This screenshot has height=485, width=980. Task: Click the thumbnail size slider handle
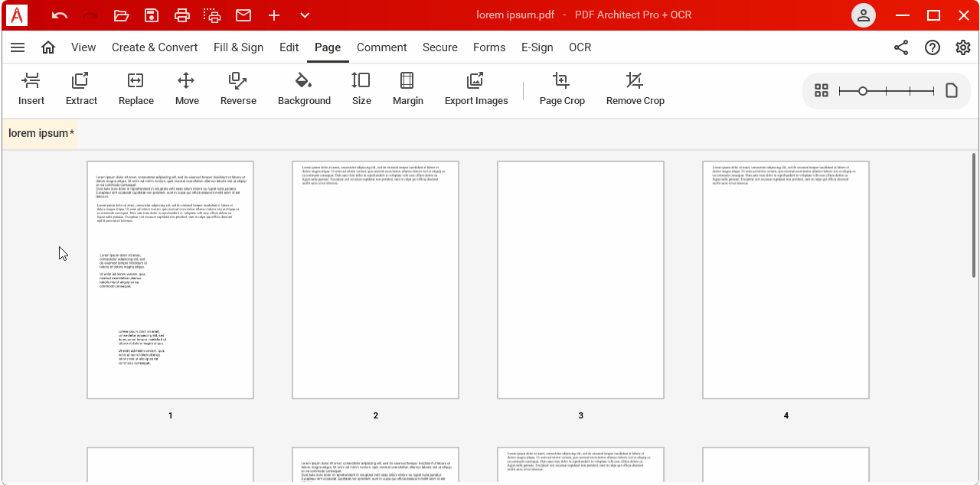pos(863,91)
